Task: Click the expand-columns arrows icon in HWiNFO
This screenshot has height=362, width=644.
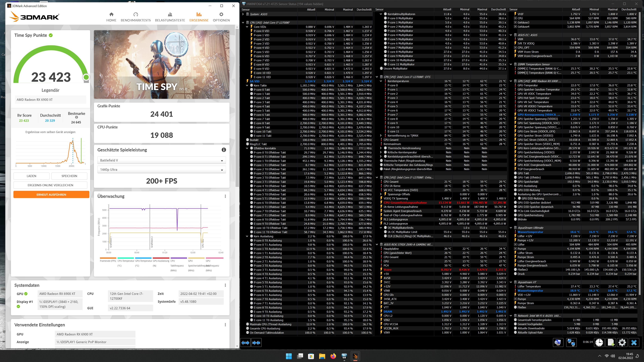Action: point(245,343)
